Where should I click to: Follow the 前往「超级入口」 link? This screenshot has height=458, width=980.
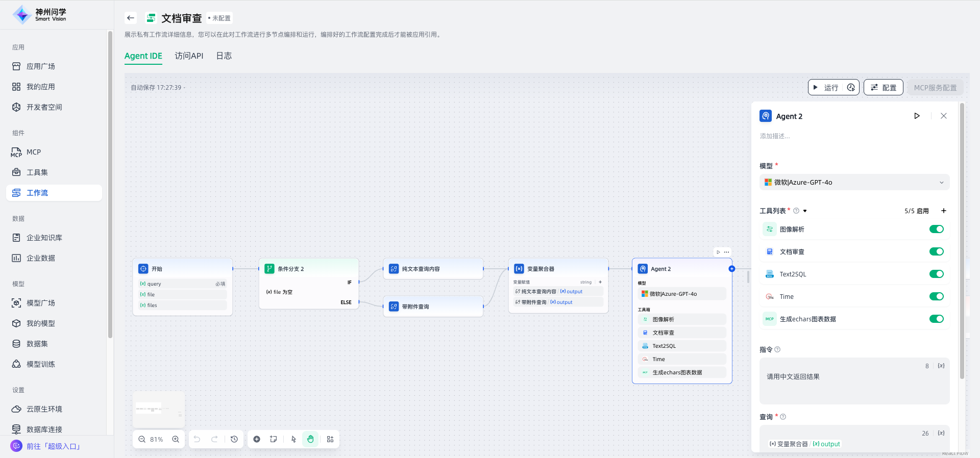click(x=54, y=446)
